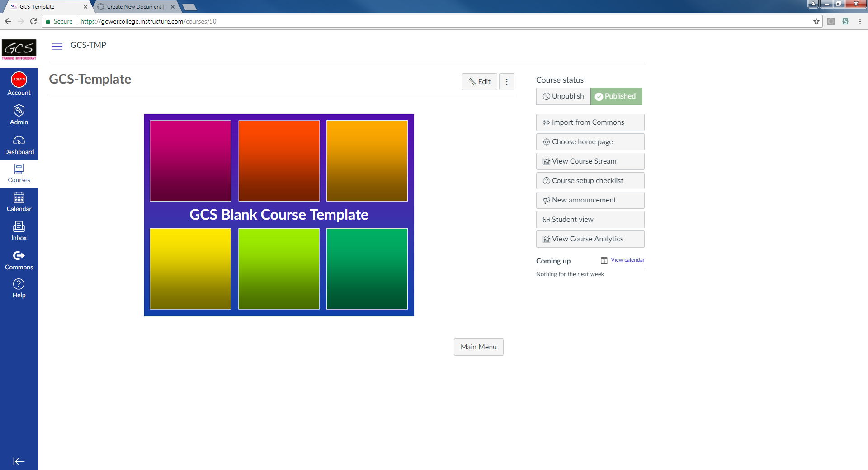Open the Calendar from the sidebar
Viewport: 868px width, 470px height.
click(x=19, y=202)
